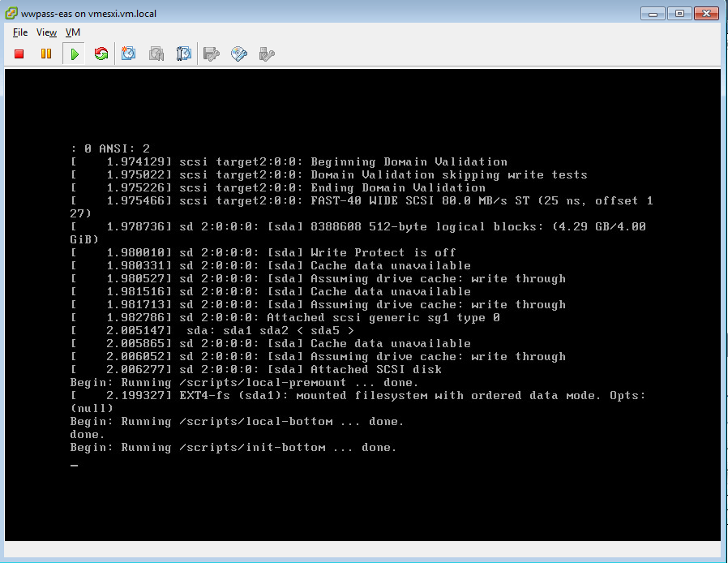Open the Snapshot Manager
Viewport: 728px width, 563px height.
tap(183, 53)
